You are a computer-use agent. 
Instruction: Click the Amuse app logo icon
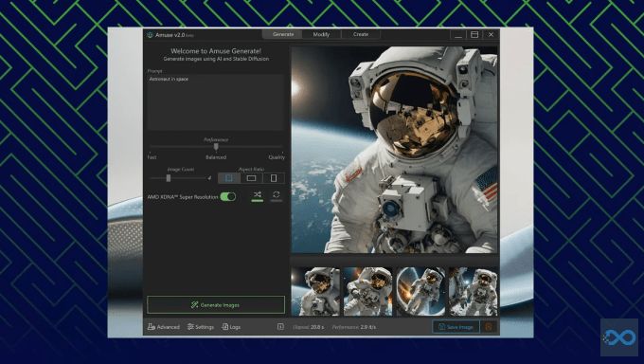(x=150, y=35)
